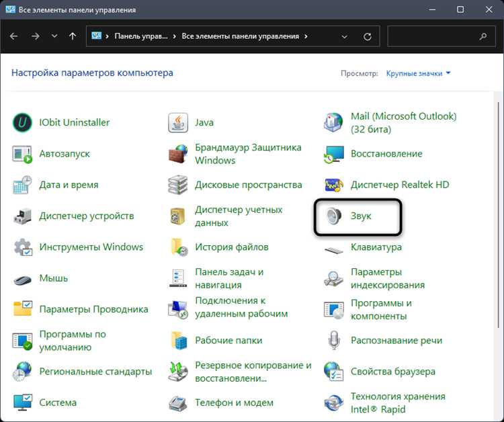Go forward with the forward arrow
Screen dimensions: 504x422
[x=36, y=36]
